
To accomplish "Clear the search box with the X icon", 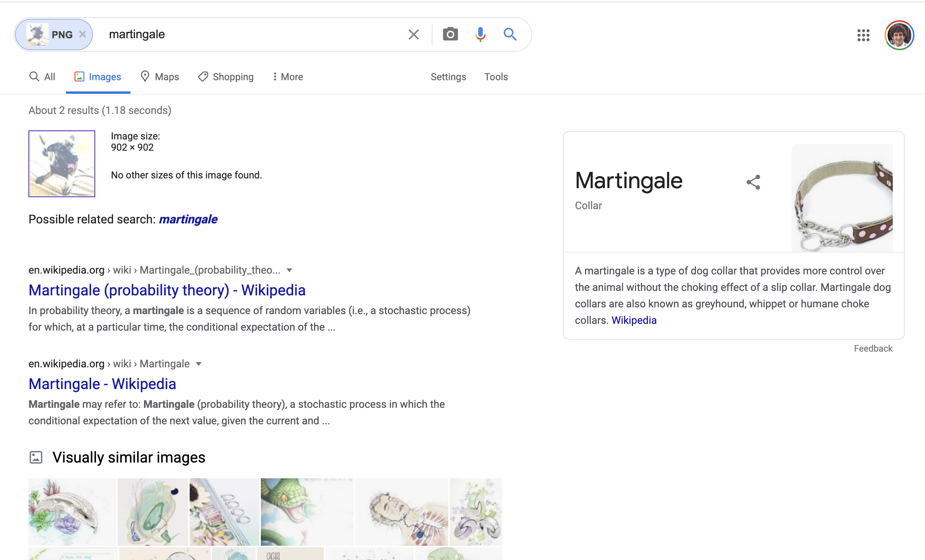I will 413,34.
